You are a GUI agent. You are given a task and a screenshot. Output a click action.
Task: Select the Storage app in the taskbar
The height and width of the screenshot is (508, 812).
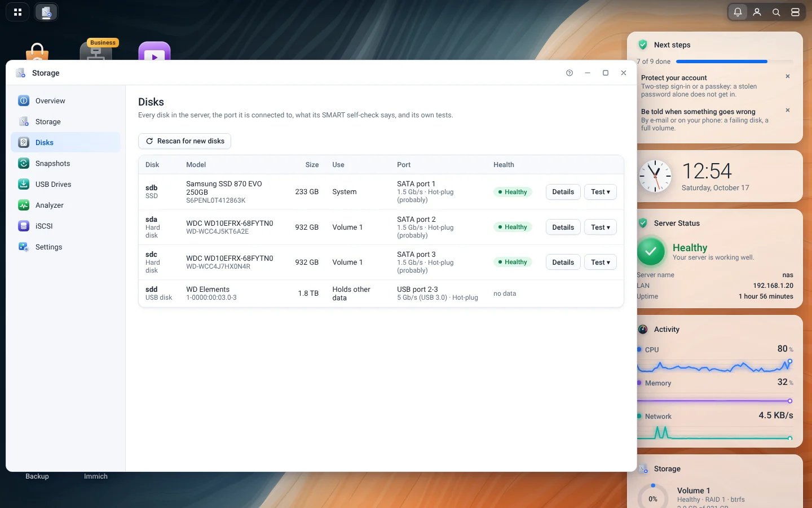[x=46, y=12]
